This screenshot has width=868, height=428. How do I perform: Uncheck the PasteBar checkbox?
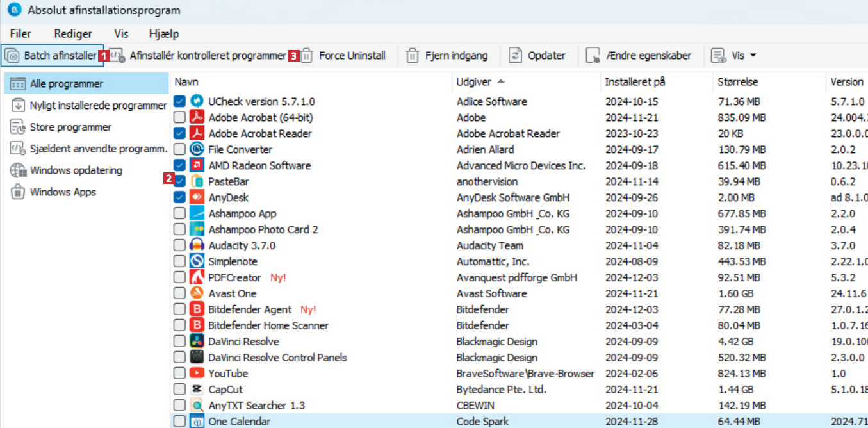(x=179, y=181)
